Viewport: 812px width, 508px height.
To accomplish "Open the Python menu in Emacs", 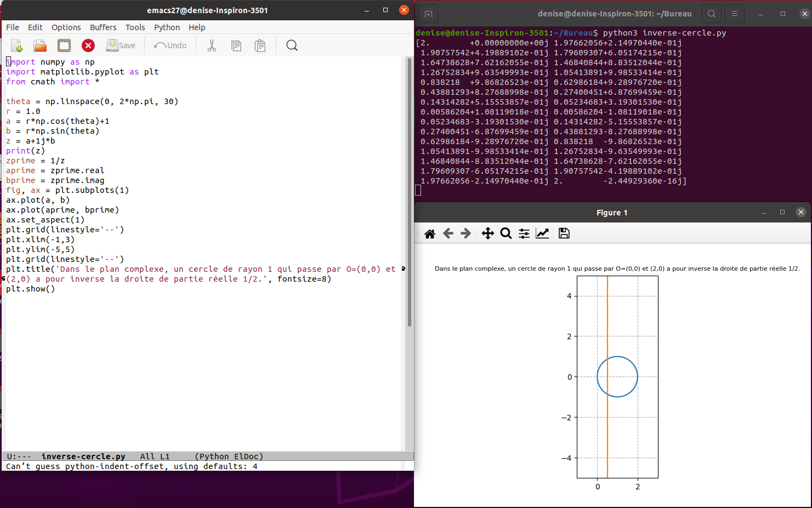I will coord(167,27).
